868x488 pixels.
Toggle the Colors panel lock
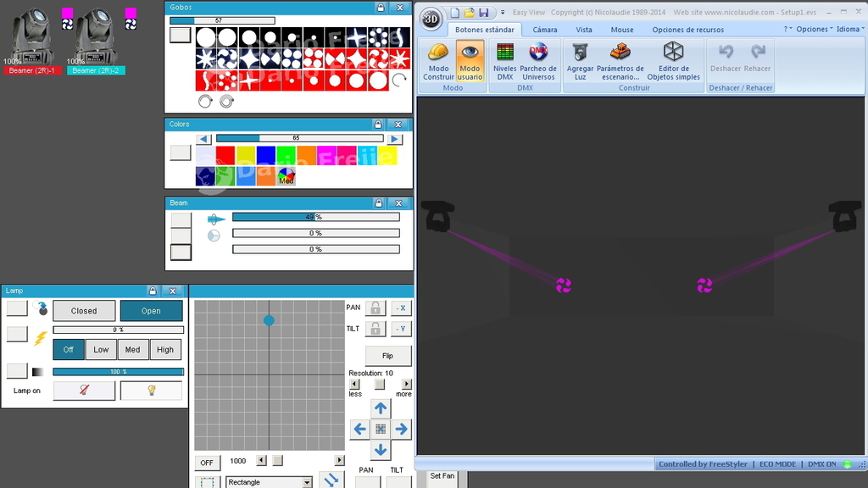pos(377,124)
